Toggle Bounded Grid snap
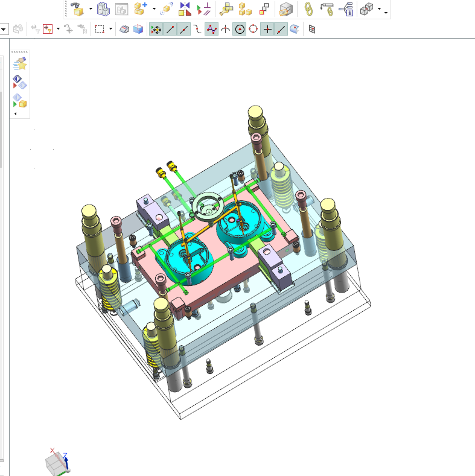 click(x=312, y=29)
